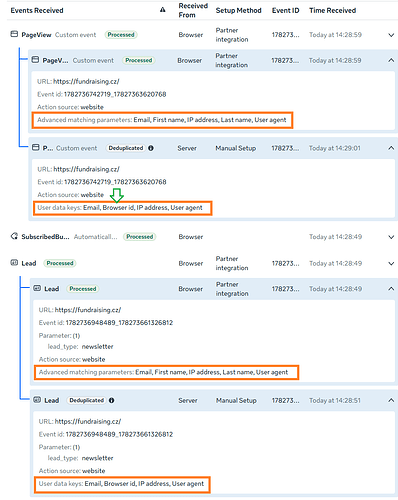Click 'Today at 14:28:51' time cell
Image resolution: width=398 pixels, height=500 pixels.
coord(335,400)
